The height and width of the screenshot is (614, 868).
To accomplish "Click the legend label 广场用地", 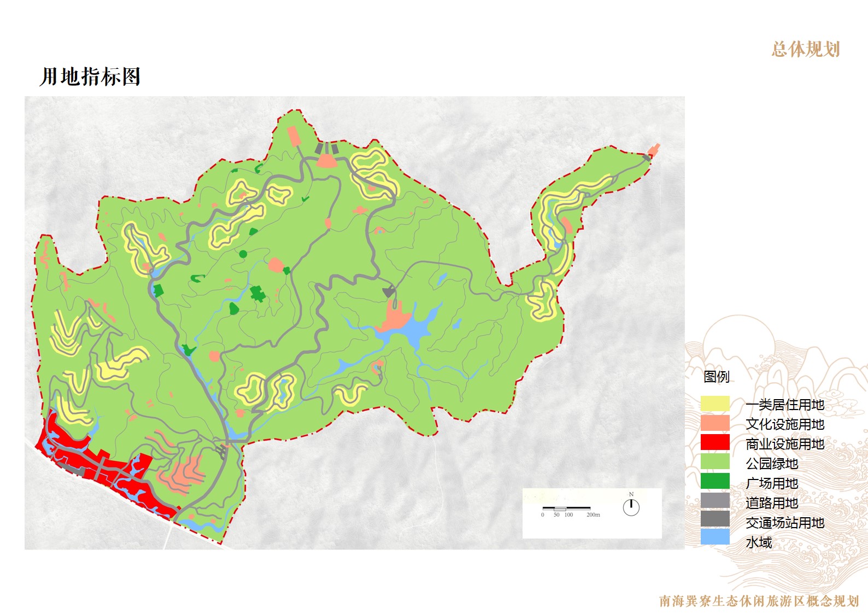I will pyautogui.click(x=772, y=483).
